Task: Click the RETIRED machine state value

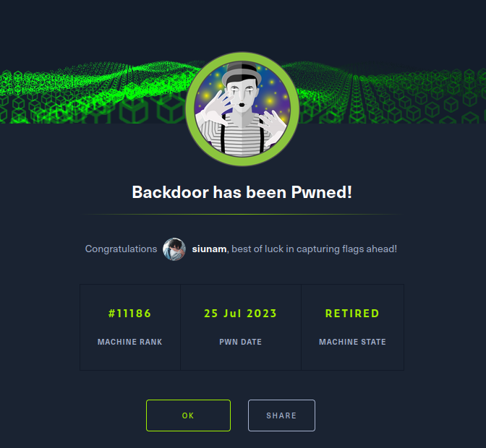Action: tap(352, 314)
